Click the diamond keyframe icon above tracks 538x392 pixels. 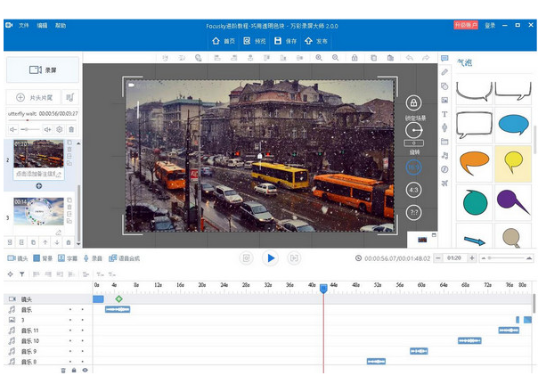[x=11, y=274]
